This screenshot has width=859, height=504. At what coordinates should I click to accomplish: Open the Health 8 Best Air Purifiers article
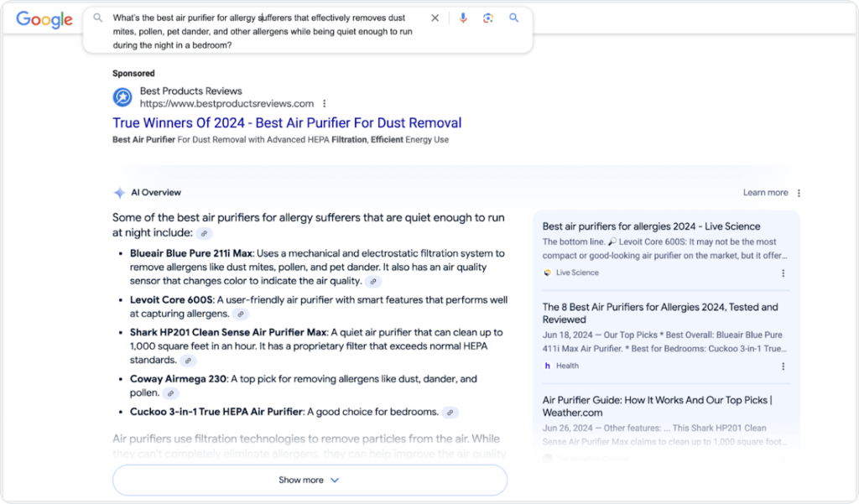click(659, 313)
